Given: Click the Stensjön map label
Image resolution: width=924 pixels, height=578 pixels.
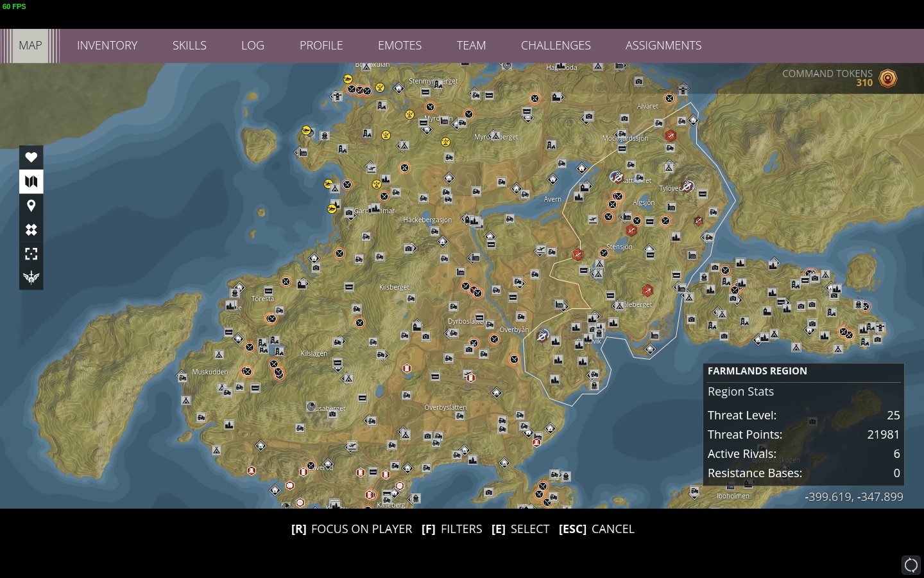Looking at the screenshot, I should coord(619,247).
